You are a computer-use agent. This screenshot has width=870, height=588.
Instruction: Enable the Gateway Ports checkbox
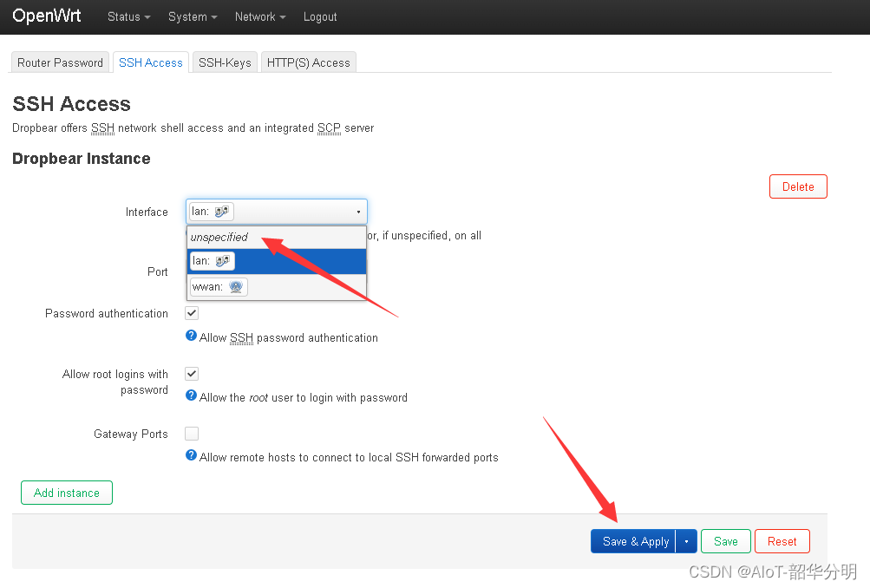[x=192, y=434]
